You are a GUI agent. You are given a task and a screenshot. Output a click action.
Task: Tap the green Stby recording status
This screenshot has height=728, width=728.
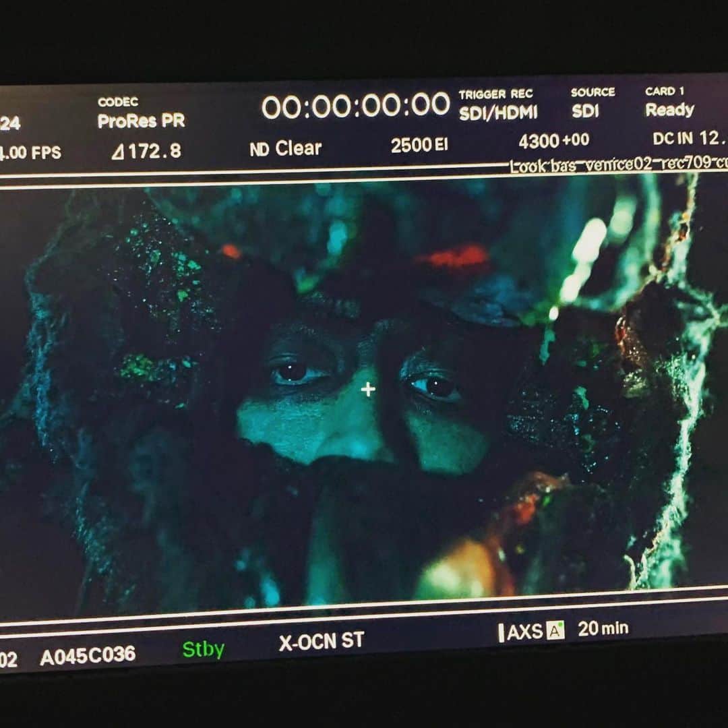click(x=204, y=649)
